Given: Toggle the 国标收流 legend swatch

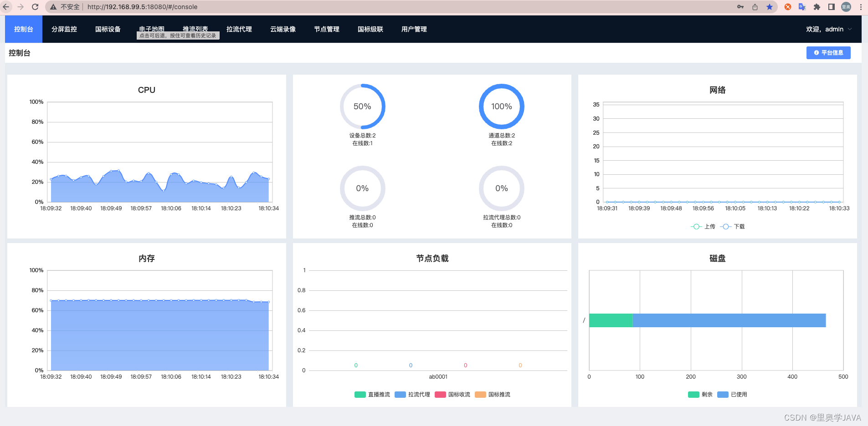Looking at the screenshot, I should click(440, 395).
